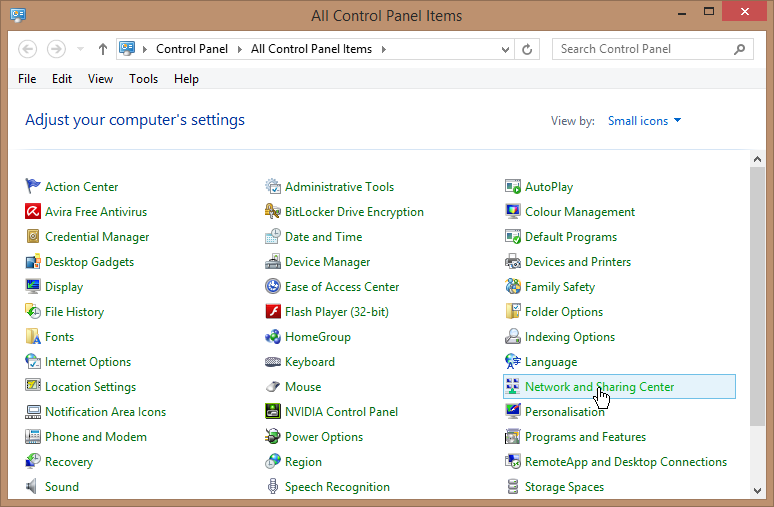Viewport: 774px width, 507px height.
Task: Click the Phone and Modem icon
Action: point(33,436)
